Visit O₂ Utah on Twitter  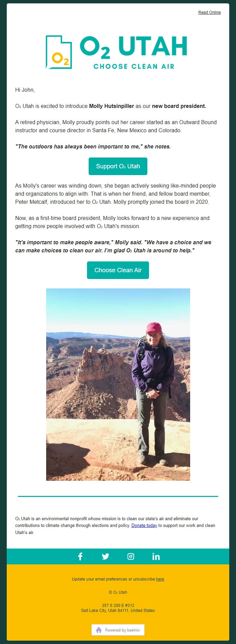(105, 557)
